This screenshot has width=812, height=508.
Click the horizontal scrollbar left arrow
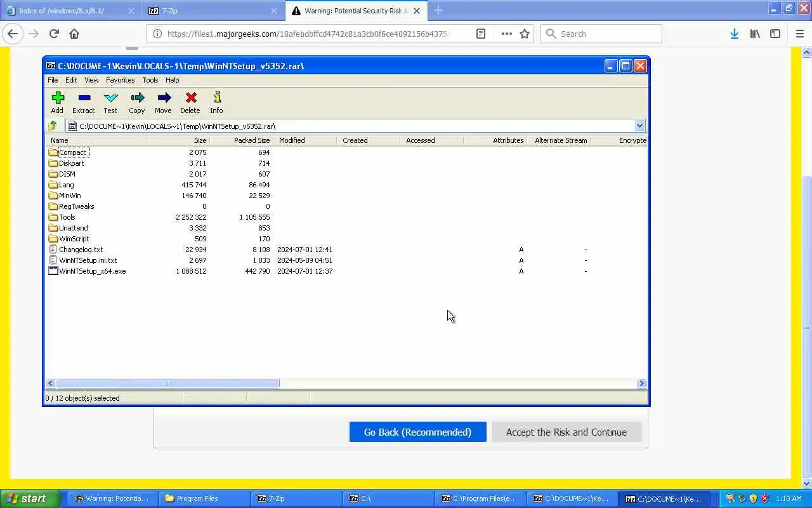[x=50, y=383]
